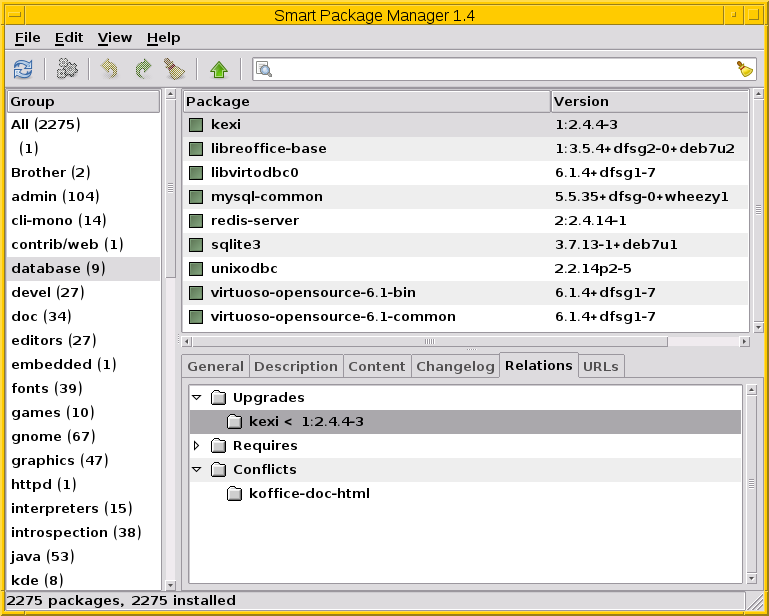Clear search with the yellow broom icon
Image resolution: width=769 pixels, height=616 pixels.
pos(745,69)
